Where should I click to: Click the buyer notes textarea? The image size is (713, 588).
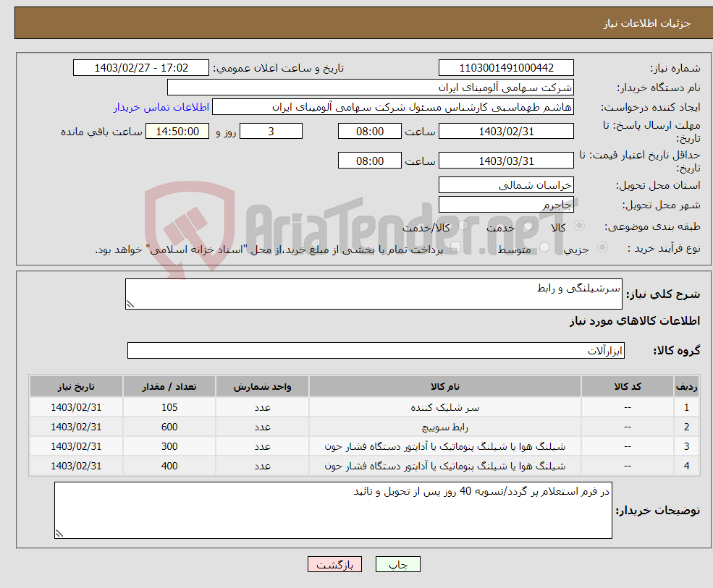333,511
